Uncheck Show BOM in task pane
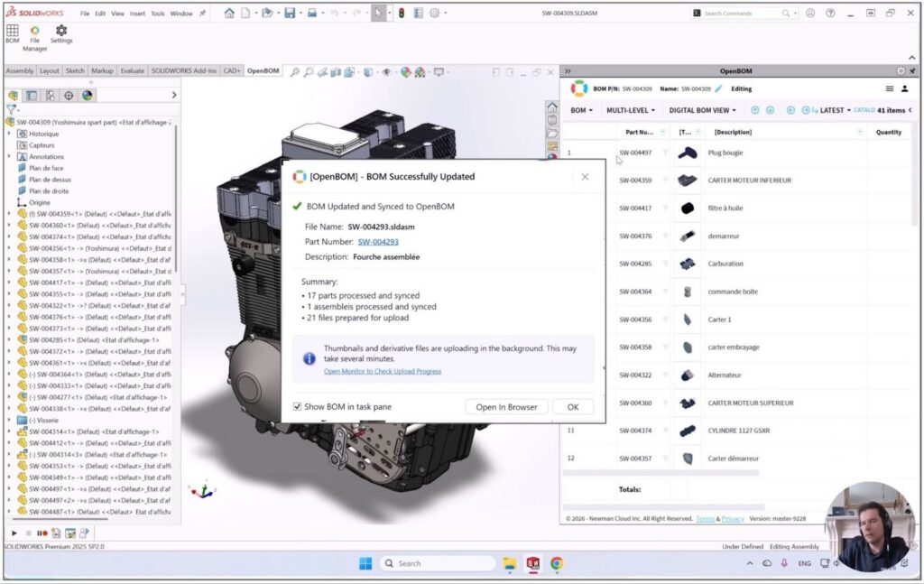This screenshot has width=924, height=584. (x=298, y=407)
